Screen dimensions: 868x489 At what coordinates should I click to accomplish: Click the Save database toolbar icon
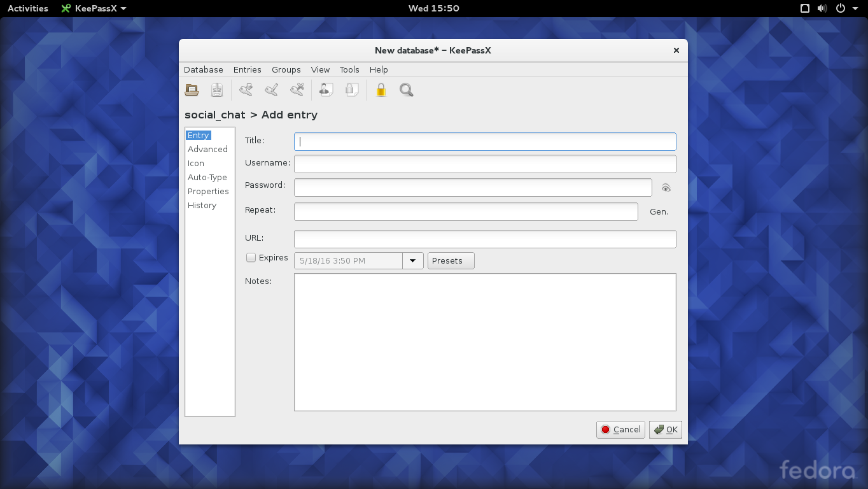tap(217, 90)
